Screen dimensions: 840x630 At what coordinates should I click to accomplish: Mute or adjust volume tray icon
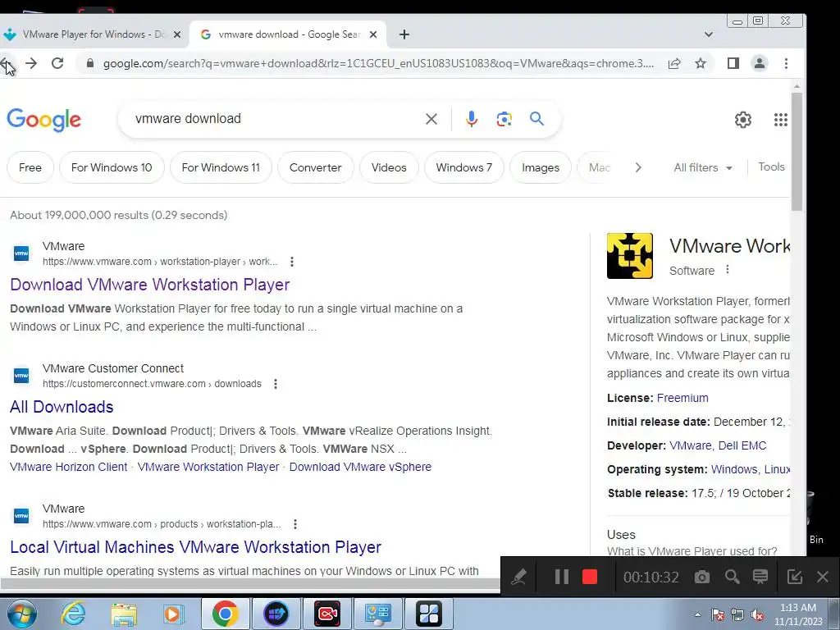pos(757,615)
